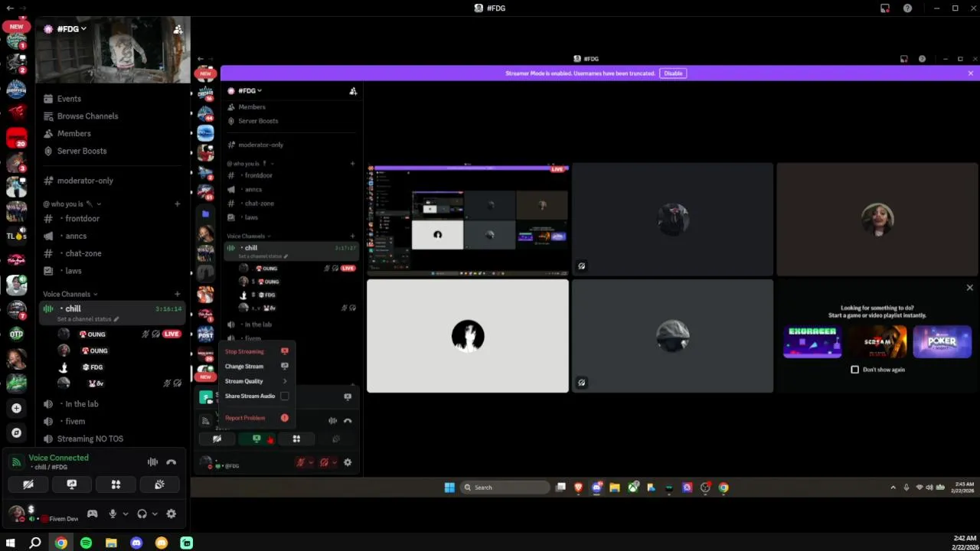Collapse the Voice Channels category
Screen dimensions: 980x551
[70, 294]
